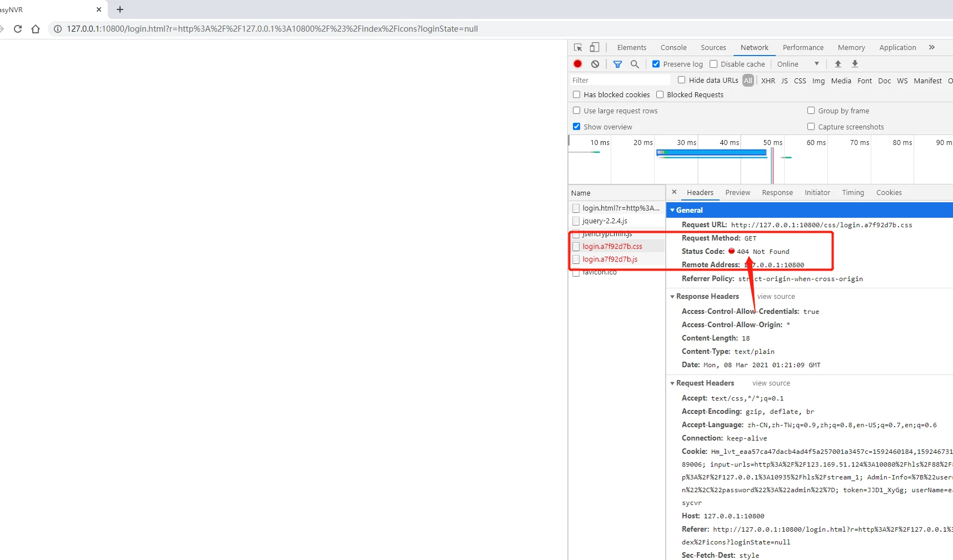The image size is (953, 560).
Task: Enable Use large request rows
Action: pos(577,111)
